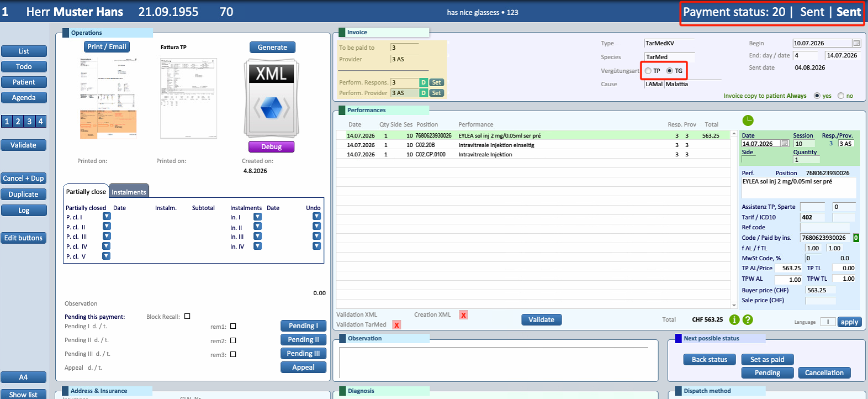Open the Fattura TP invoice thumbnail
The image size is (868, 399).
tap(188, 98)
